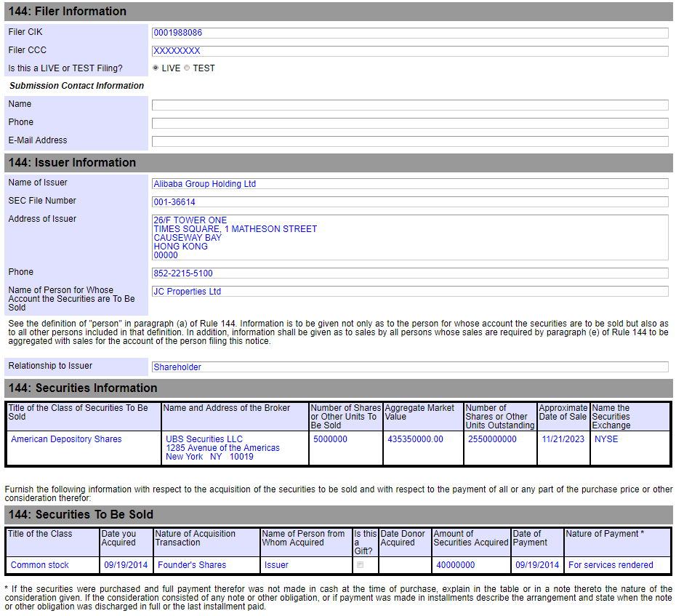Click the JC Properties Ltd field
This screenshot has width=676, height=616.
tap(410, 291)
